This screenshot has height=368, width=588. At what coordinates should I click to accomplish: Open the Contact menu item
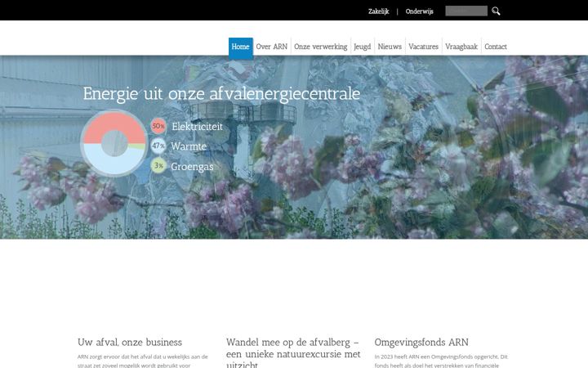pyautogui.click(x=496, y=47)
